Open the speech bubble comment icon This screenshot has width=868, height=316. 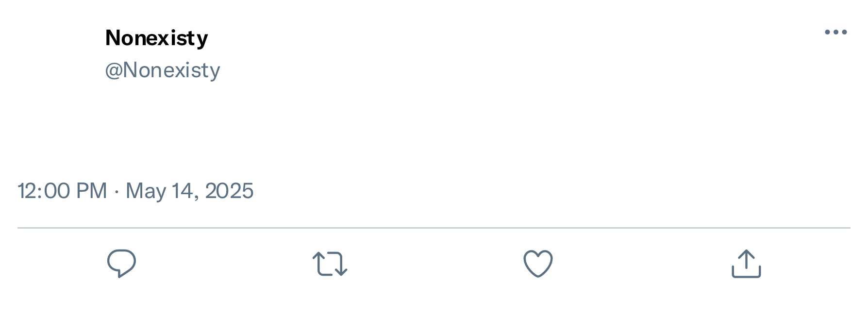point(121,264)
